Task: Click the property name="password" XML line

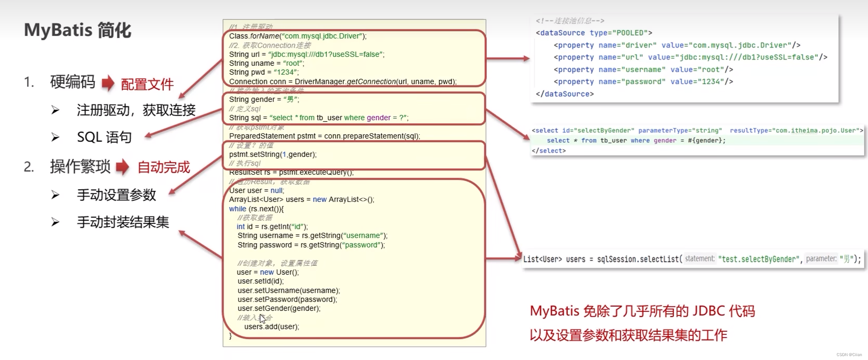Action: (x=643, y=82)
